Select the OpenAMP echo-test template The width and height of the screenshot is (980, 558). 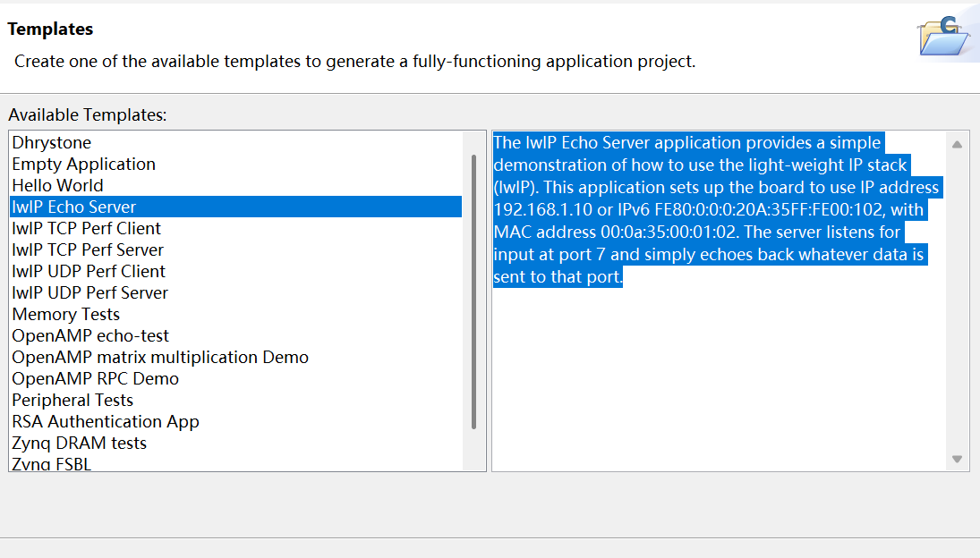[236, 336]
